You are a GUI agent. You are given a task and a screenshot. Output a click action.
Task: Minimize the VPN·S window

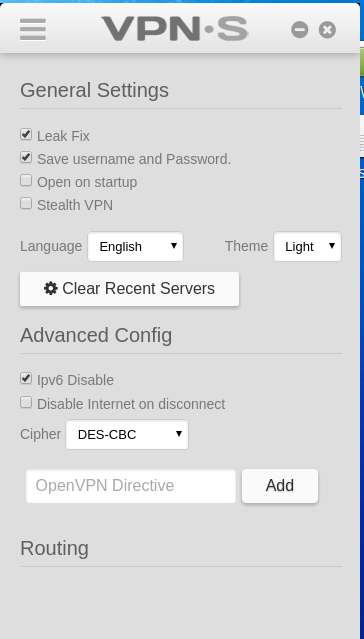tap(300, 30)
